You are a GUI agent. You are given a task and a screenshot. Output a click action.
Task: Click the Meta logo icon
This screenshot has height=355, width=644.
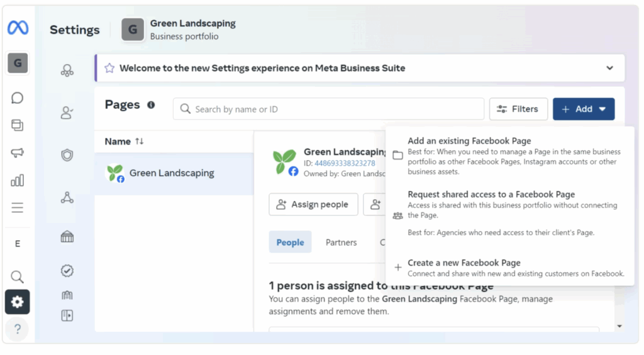tap(18, 28)
